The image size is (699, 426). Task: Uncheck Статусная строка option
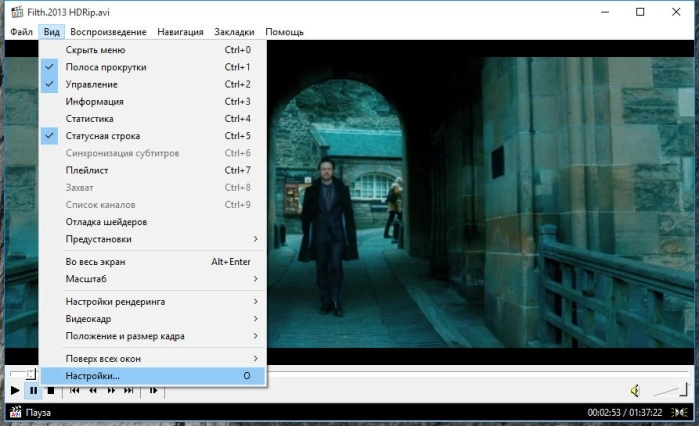153,136
